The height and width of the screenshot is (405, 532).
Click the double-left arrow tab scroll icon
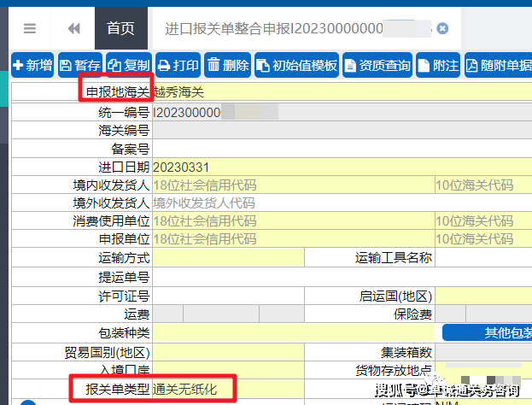pos(73,28)
